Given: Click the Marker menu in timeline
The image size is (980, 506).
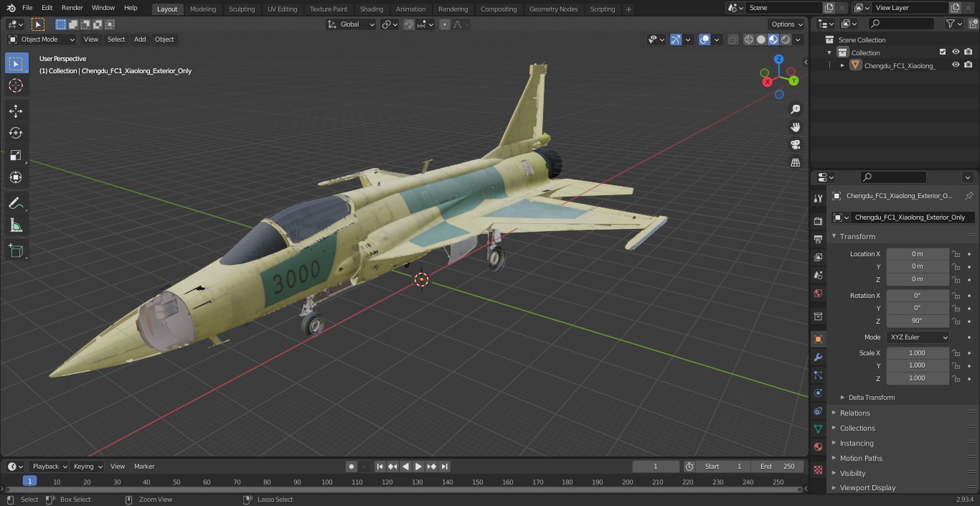Looking at the screenshot, I should (x=144, y=467).
